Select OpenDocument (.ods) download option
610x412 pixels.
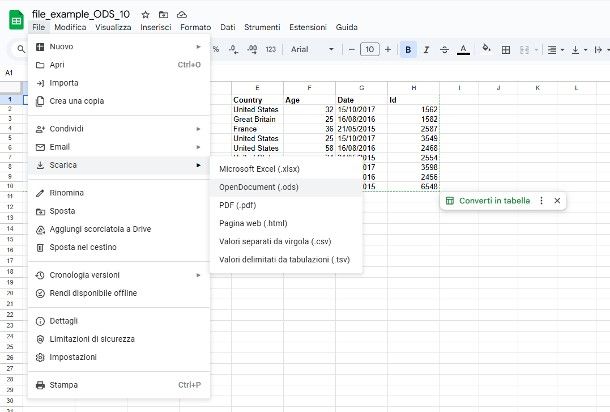pos(259,187)
